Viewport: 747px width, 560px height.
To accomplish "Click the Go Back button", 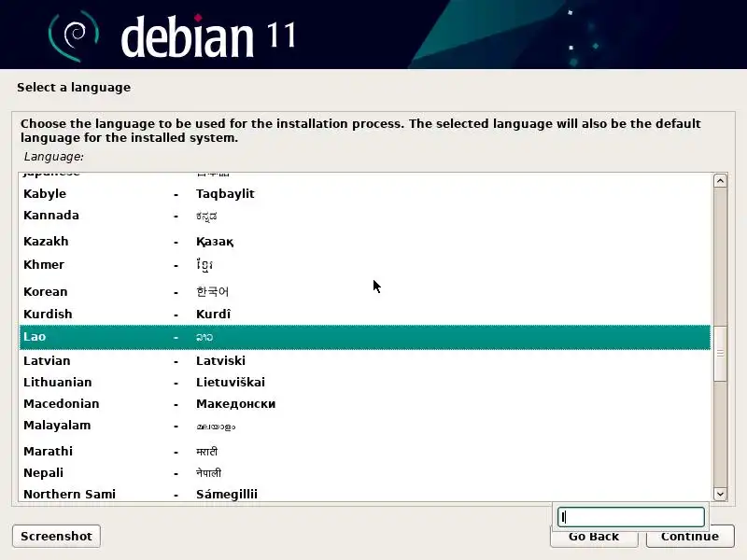I will (594, 539).
